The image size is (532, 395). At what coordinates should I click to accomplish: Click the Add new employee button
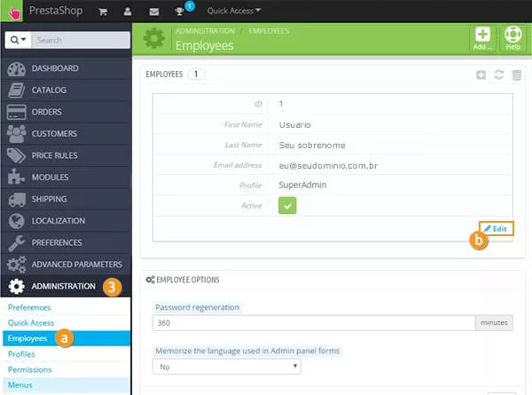tap(482, 39)
